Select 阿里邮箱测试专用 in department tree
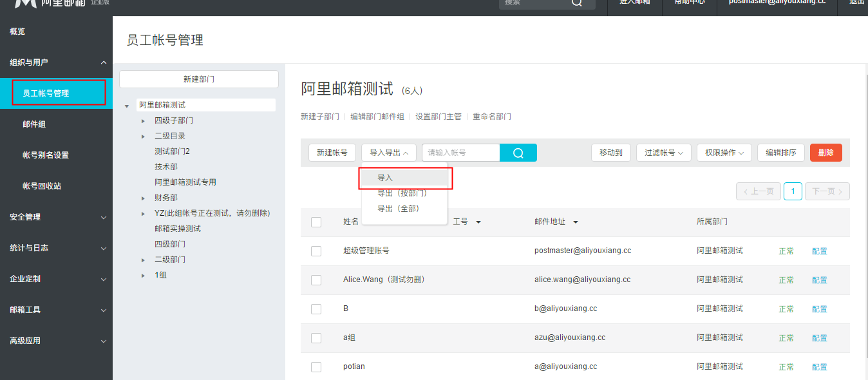The image size is (868, 380). (185, 182)
